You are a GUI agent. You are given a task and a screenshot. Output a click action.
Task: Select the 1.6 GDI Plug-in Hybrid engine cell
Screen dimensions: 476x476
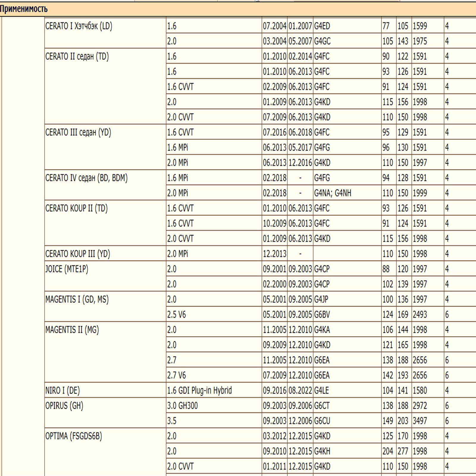(x=199, y=390)
